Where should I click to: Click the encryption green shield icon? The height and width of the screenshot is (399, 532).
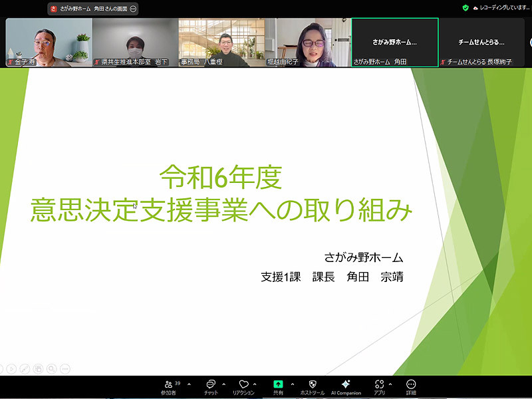click(x=465, y=7)
